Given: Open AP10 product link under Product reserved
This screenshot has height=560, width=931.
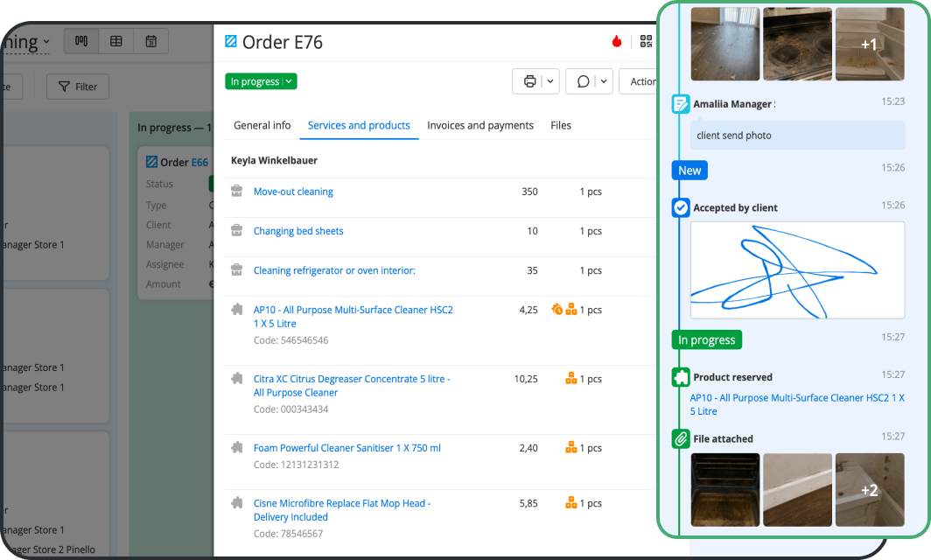Looking at the screenshot, I should tap(797, 404).
